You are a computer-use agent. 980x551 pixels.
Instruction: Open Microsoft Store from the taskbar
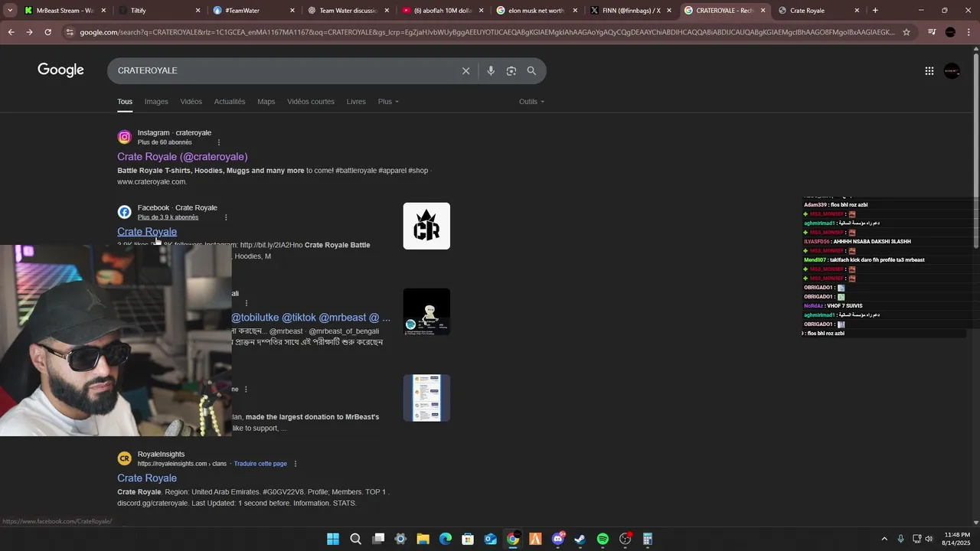468,539
